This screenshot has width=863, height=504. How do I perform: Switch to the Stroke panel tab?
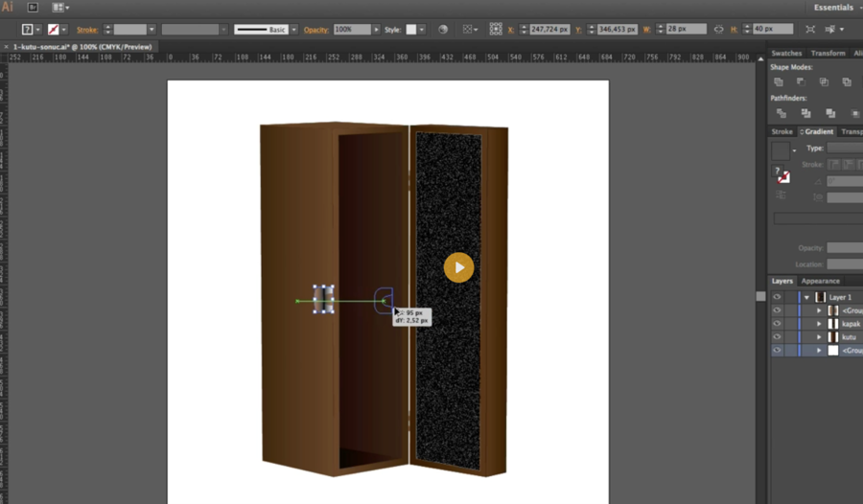[781, 131]
